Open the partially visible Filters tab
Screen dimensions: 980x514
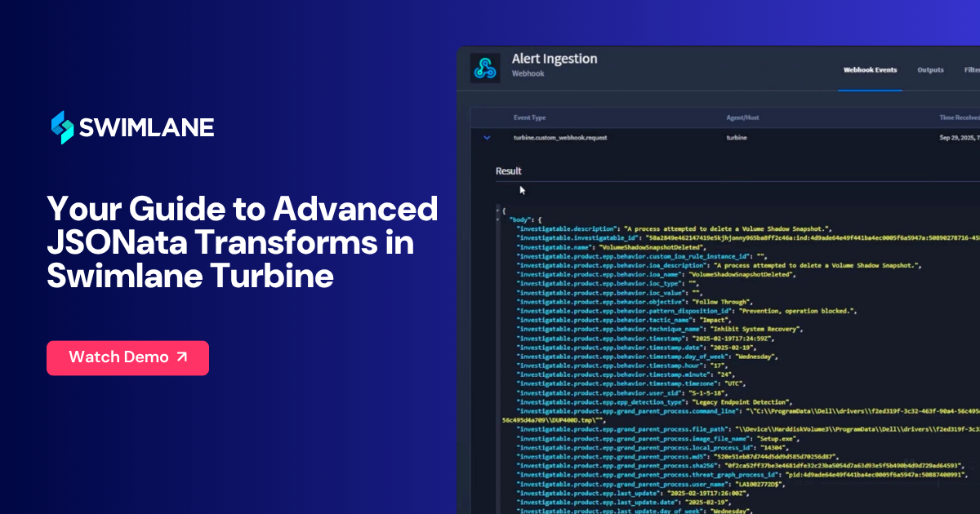click(971, 70)
